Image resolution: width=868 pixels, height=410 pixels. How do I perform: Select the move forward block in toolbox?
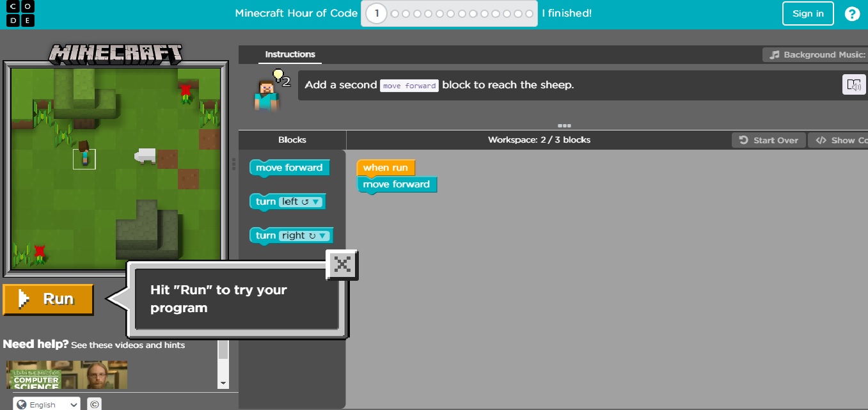pyautogui.click(x=289, y=168)
